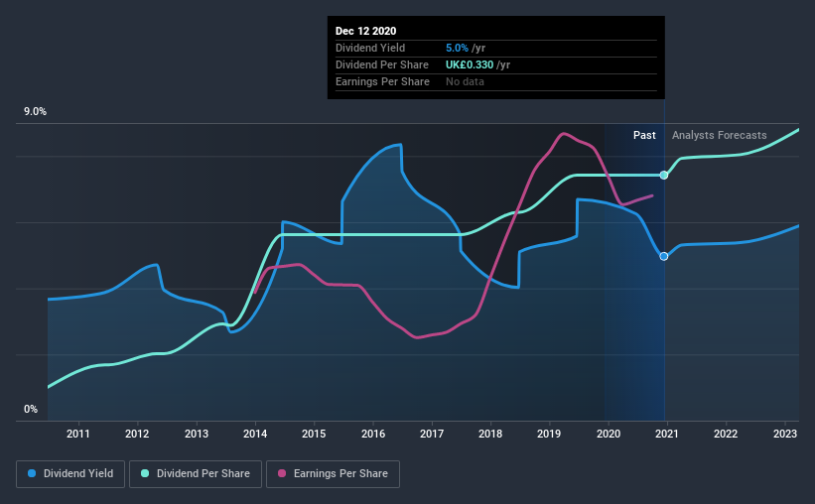
Task: Click the 2018 x-axis label
Action: click(490, 434)
